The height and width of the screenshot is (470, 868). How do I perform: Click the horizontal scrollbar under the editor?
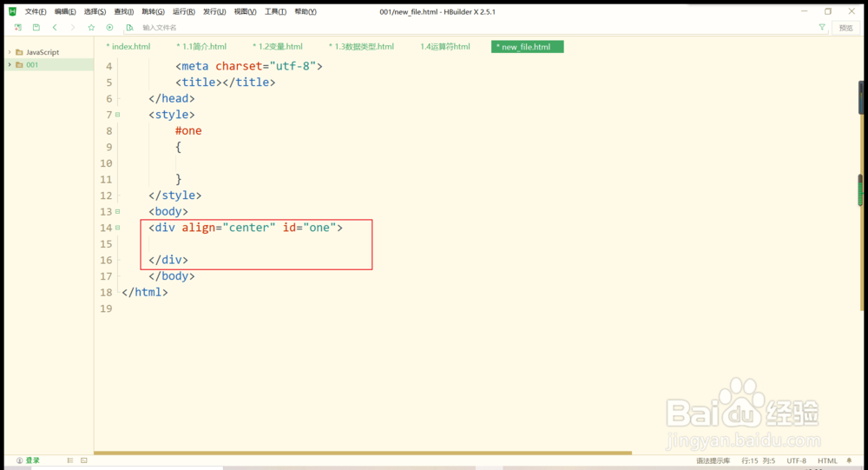[363, 453]
